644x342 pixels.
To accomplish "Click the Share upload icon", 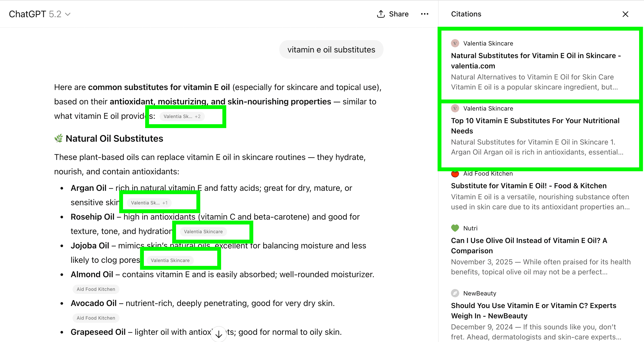I will coord(381,14).
